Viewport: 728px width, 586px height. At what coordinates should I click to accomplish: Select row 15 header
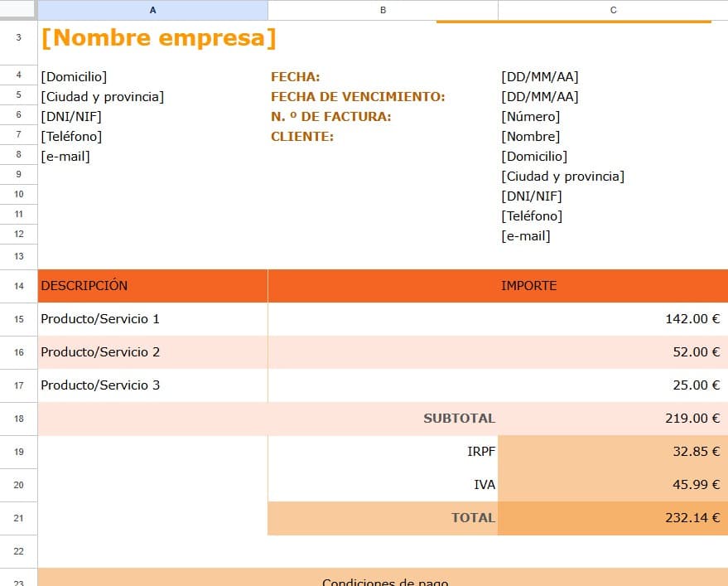coord(18,319)
